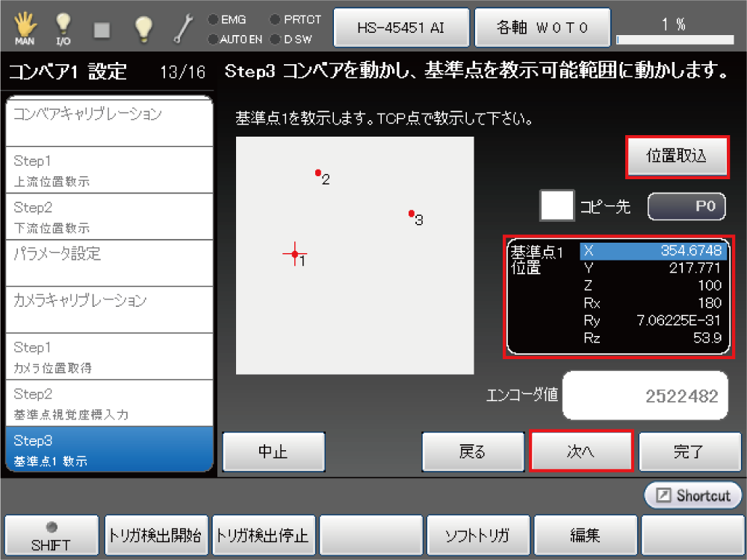Click the gray stop square icon
The image size is (747, 560).
pos(102,28)
